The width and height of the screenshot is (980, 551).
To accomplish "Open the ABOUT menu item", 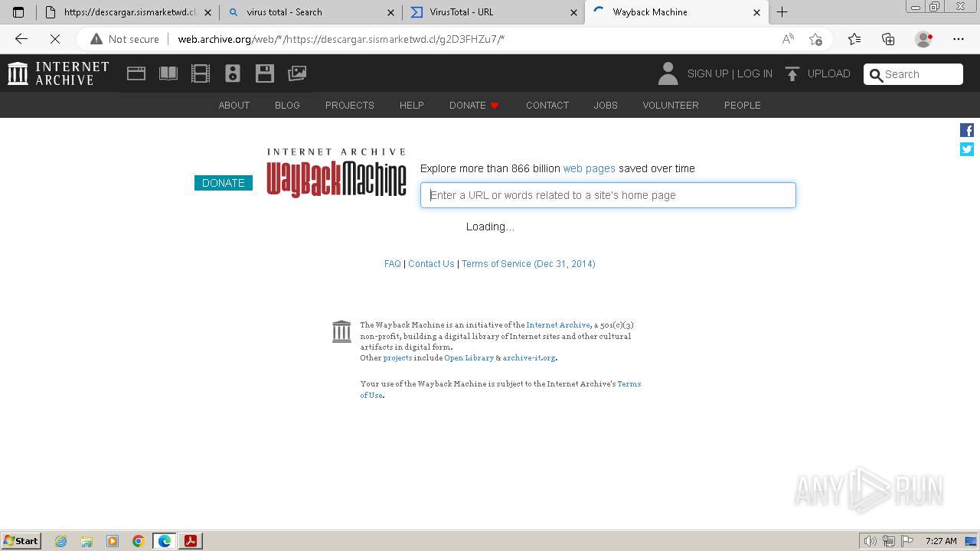I will (234, 105).
